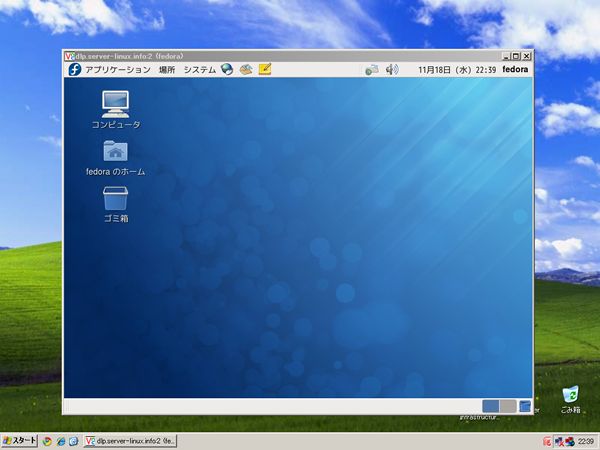This screenshot has width=600, height=450.
Task: Open the Windows スタート button
Action: (x=19, y=441)
